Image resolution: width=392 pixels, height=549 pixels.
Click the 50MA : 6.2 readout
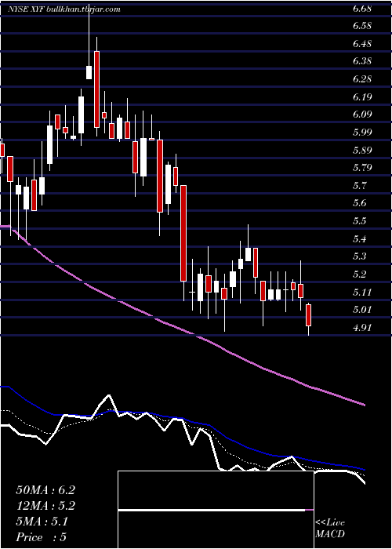coord(45,490)
